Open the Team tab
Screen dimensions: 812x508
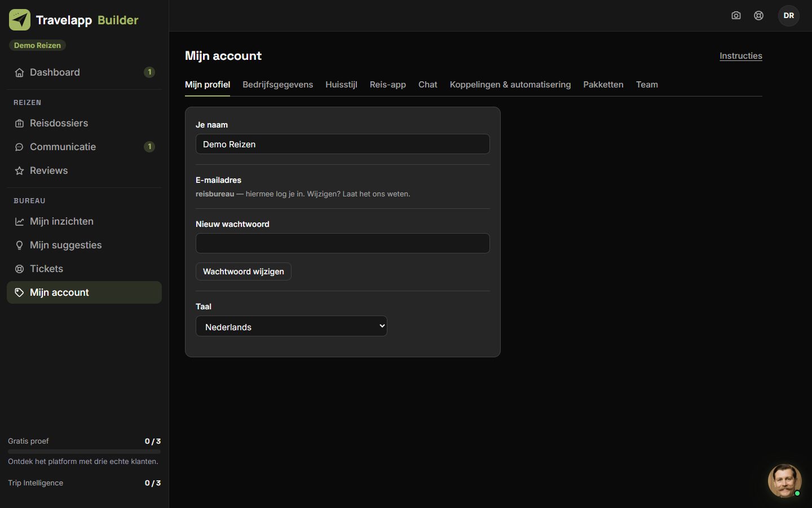coord(647,85)
